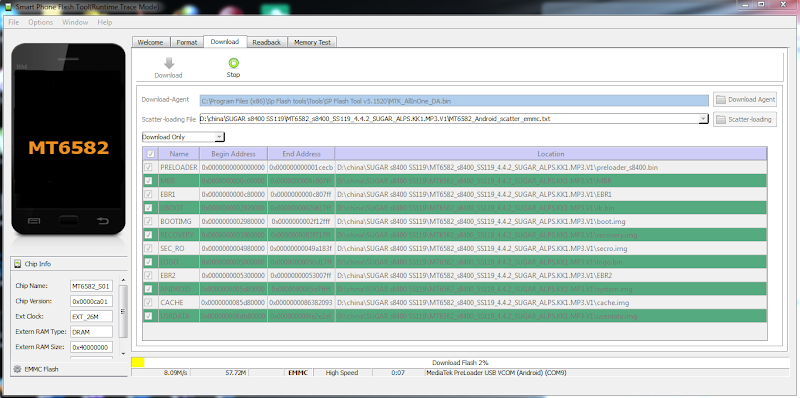
Task: Click the Scatter-loading folder button
Action: tap(745, 119)
